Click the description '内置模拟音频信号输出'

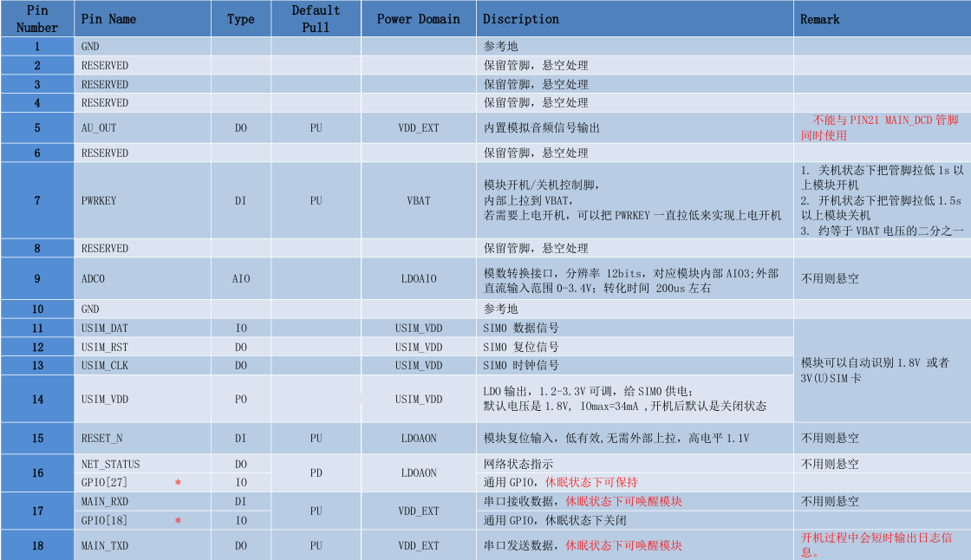[x=542, y=127]
